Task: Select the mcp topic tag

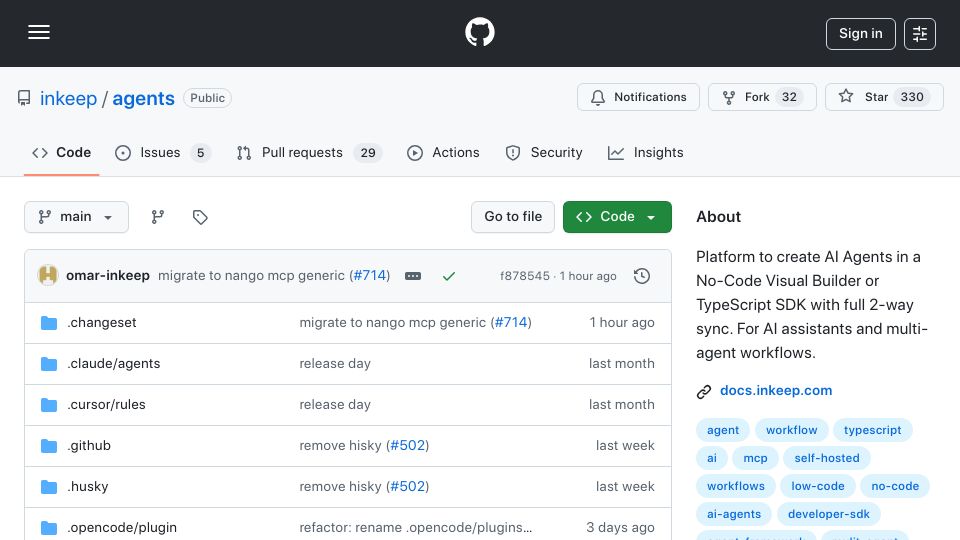Action: 756,458
